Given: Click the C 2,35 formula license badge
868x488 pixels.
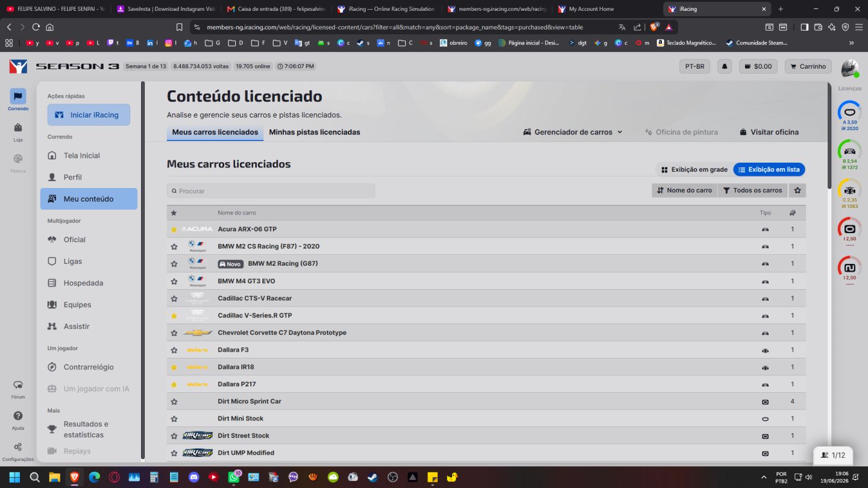Looking at the screenshot, I should (850, 193).
